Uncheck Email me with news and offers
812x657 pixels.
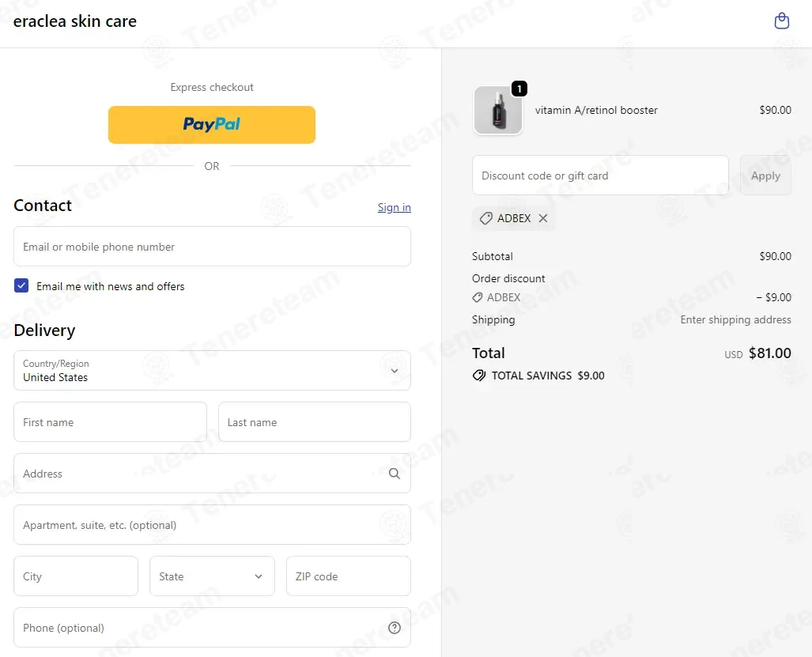tap(21, 285)
